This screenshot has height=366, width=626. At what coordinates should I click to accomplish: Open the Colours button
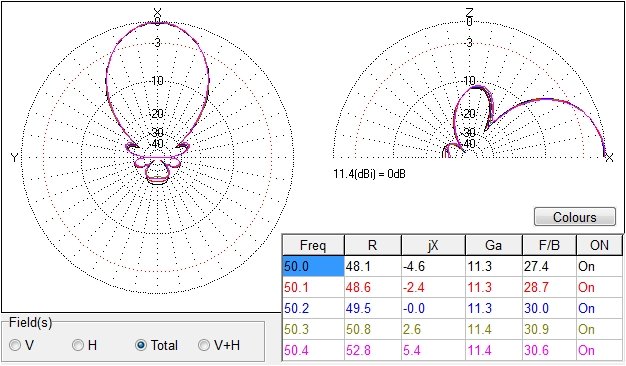coord(574,217)
